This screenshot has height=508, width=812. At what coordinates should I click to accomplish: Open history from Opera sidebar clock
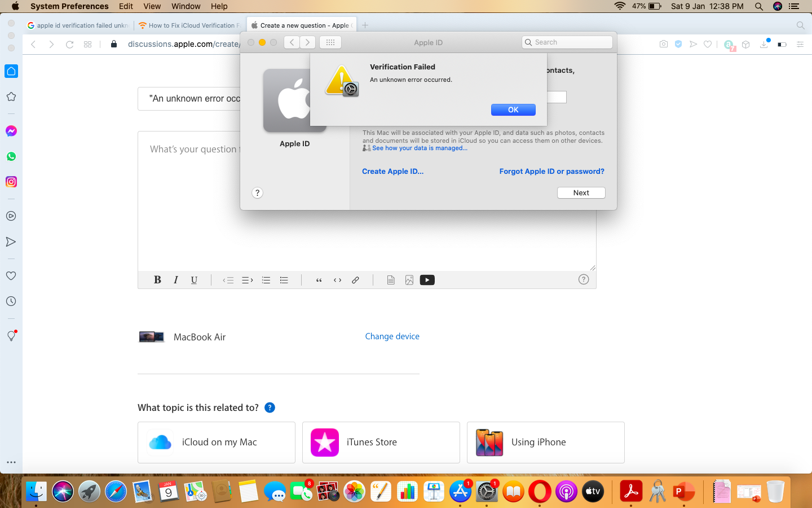(11, 301)
